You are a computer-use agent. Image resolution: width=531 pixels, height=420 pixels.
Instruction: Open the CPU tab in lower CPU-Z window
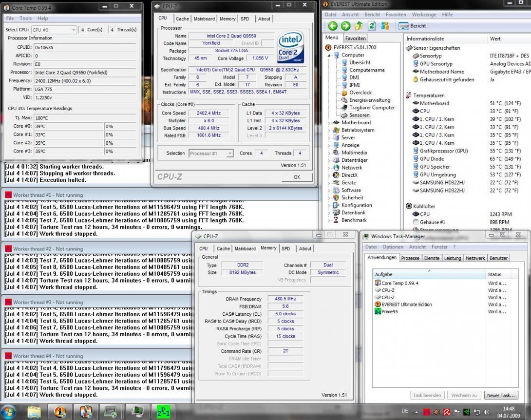[204, 248]
